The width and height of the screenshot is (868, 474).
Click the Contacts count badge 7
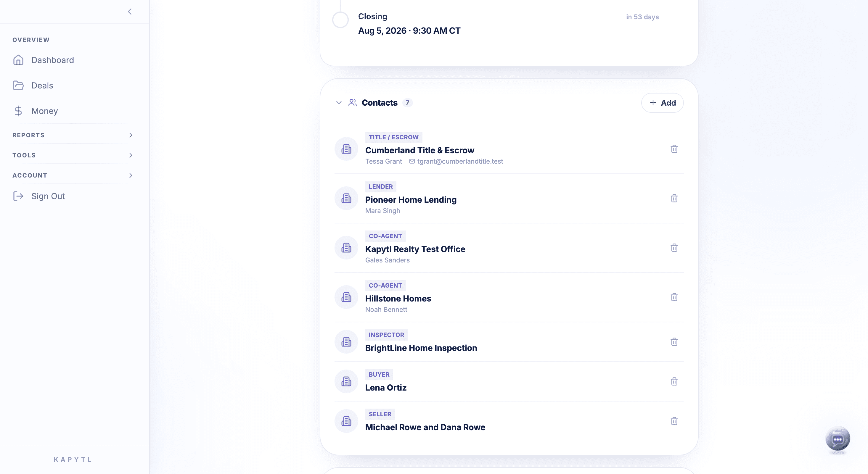[x=407, y=103]
